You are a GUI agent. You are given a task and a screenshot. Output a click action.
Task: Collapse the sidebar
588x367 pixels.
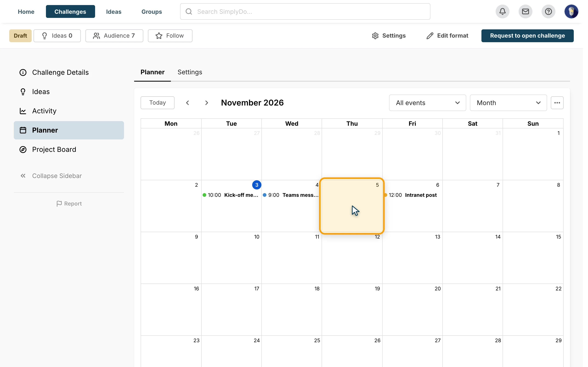[x=51, y=176]
